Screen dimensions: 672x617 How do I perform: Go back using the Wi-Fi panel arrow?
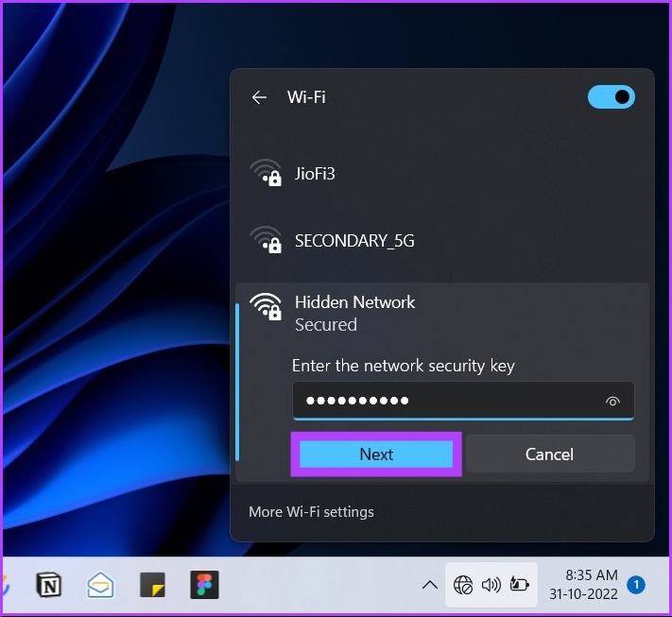tap(259, 97)
